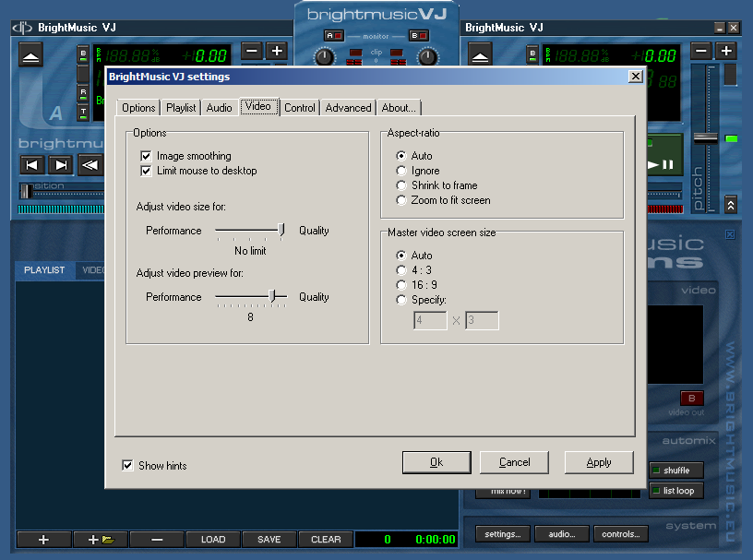Add a file to playlist with plus button
Viewport: 753px width, 560px height.
point(43,540)
